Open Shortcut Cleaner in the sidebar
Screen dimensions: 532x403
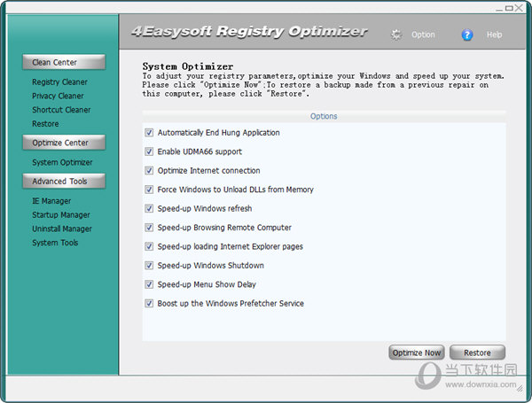coord(61,110)
